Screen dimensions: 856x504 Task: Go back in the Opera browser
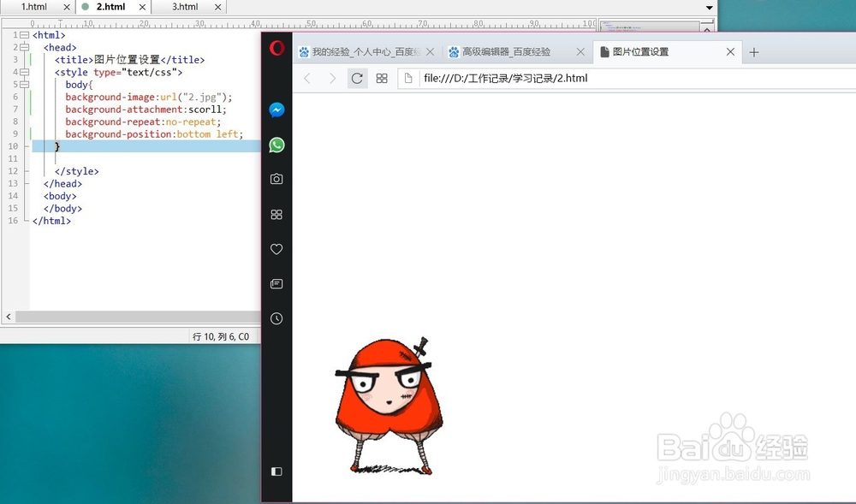point(307,79)
